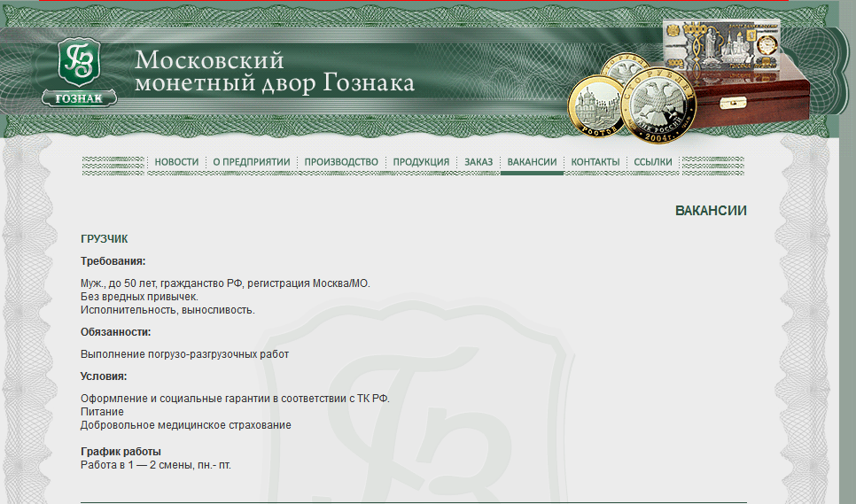Select the ЗАКАЗ navigation item
The height and width of the screenshot is (504, 856).
tap(479, 162)
